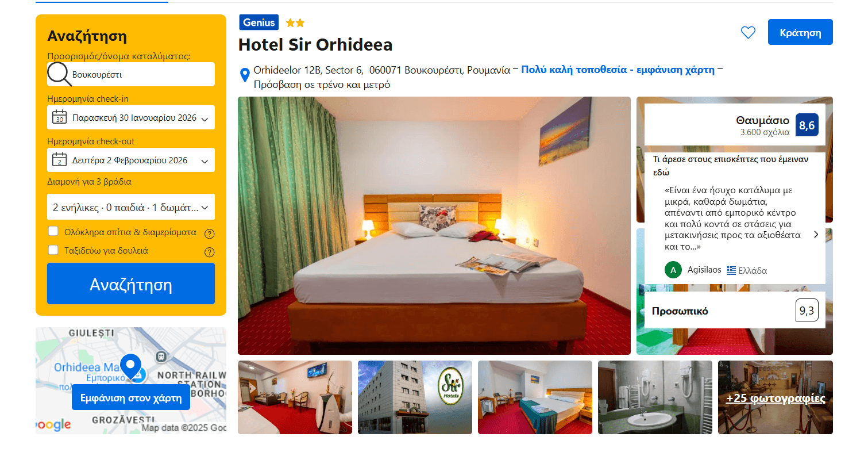Show next guest review with arrow
The height and width of the screenshot is (452, 868).
(816, 235)
